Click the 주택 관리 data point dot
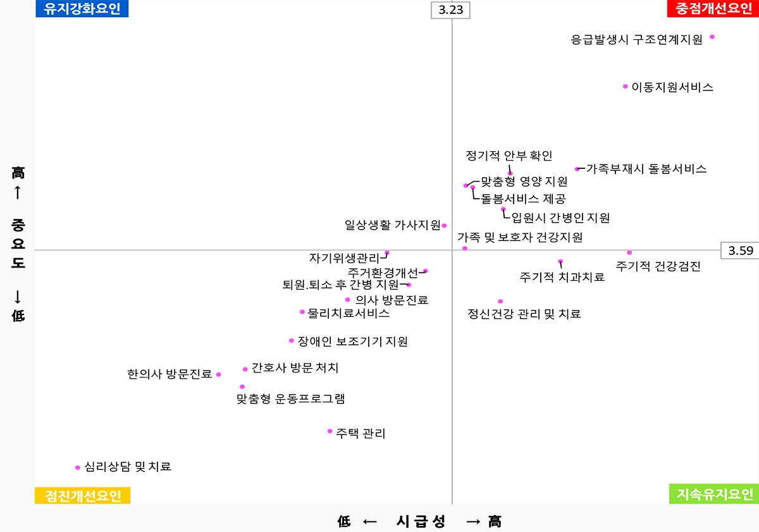This screenshot has height=532, width=759. pos(330,431)
